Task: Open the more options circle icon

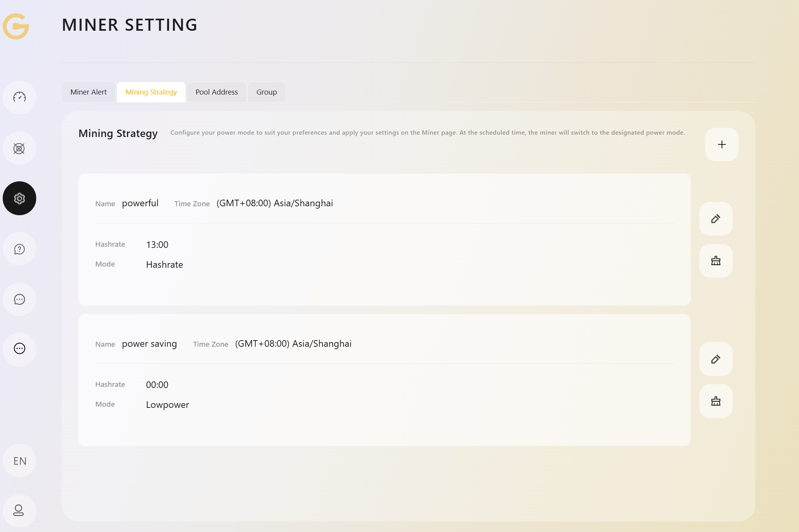Action: coord(19,349)
